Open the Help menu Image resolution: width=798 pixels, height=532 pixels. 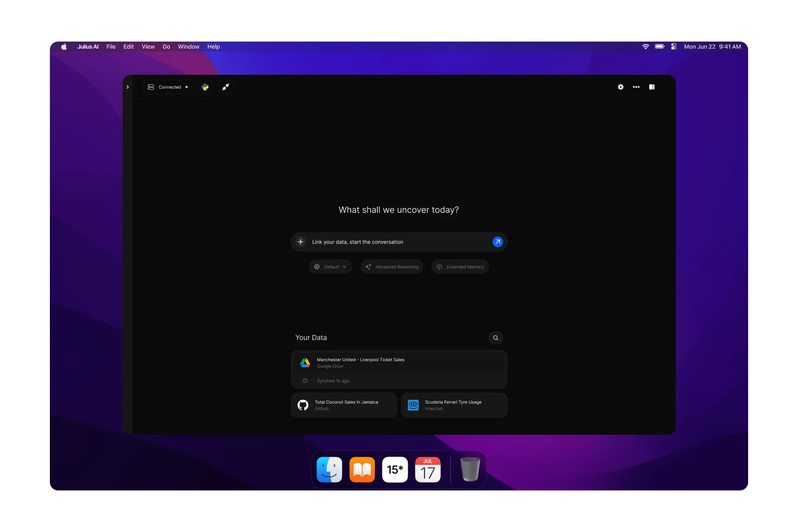(214, 47)
